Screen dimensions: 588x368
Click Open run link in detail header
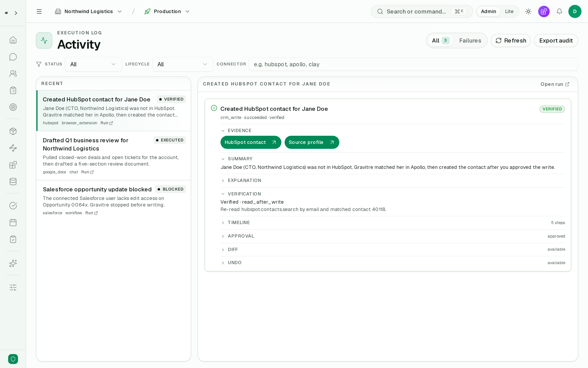[555, 84]
